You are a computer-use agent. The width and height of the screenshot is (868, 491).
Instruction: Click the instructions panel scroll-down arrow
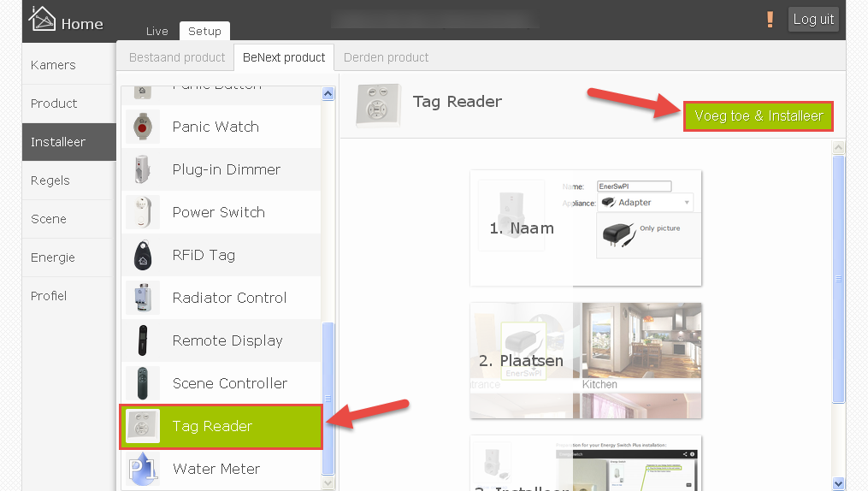click(x=839, y=483)
